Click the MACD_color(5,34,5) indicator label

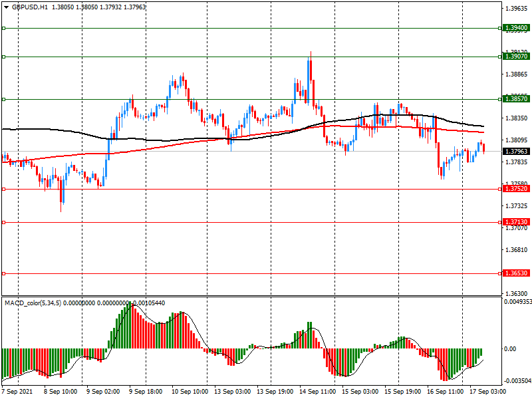33,303
